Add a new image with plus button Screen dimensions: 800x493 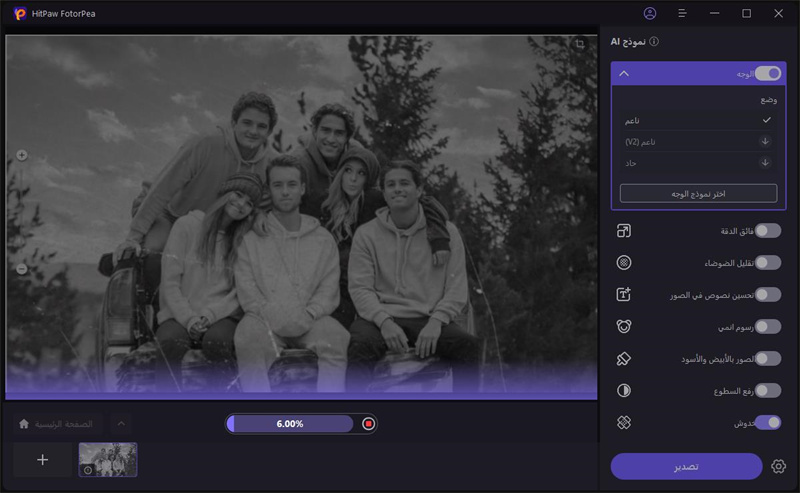click(42, 460)
